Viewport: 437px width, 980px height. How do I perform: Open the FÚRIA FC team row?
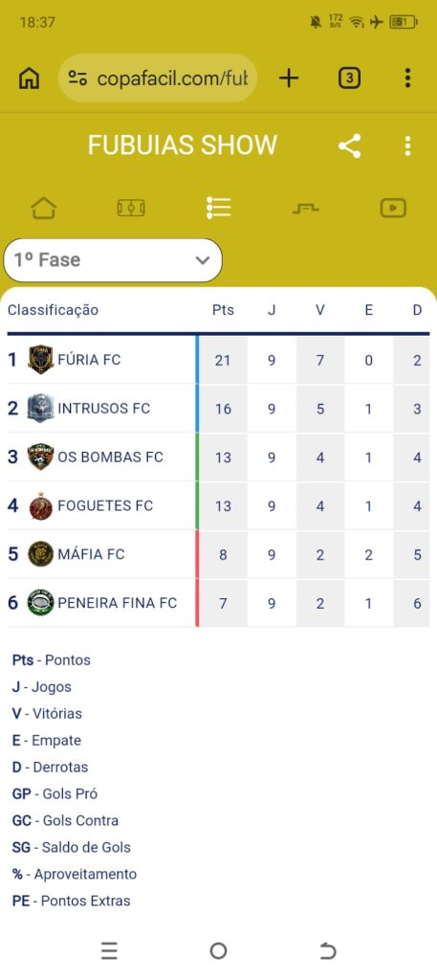[218, 360]
